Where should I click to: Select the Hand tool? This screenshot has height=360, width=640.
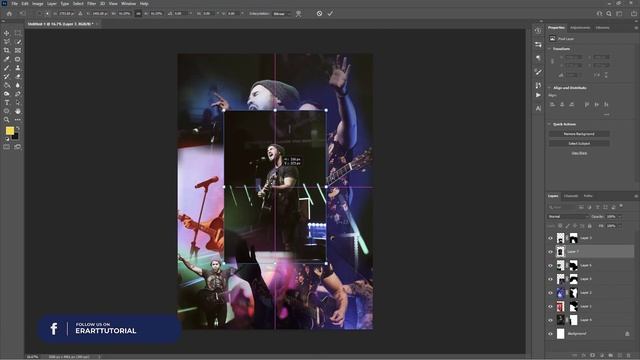coord(18,111)
